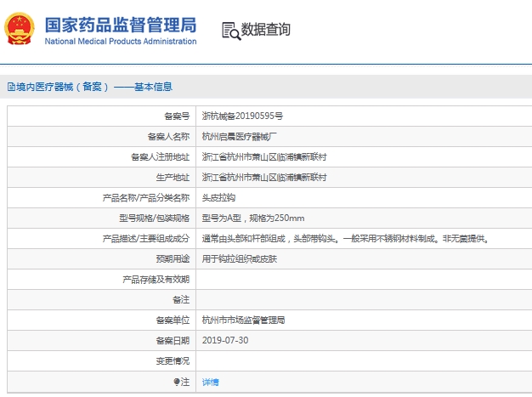Select the address value in 生产地址 row
532x397 pixels.
coord(264,177)
